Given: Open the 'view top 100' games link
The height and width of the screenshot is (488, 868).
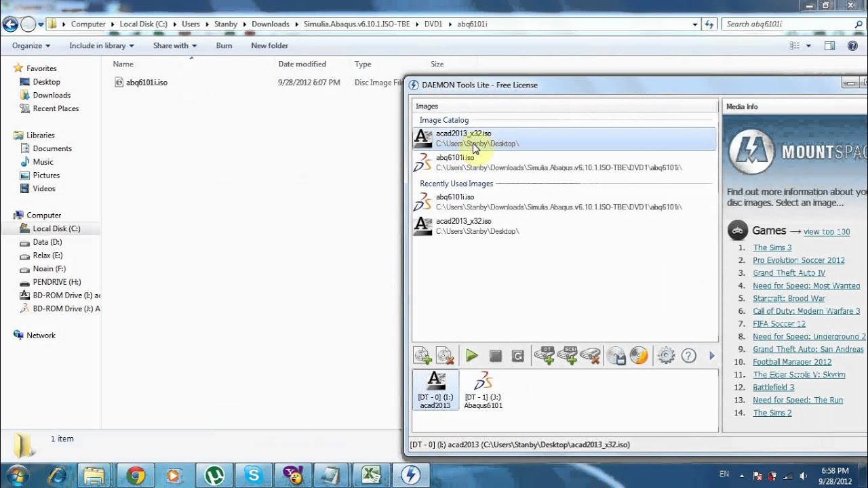Looking at the screenshot, I should 827,232.
